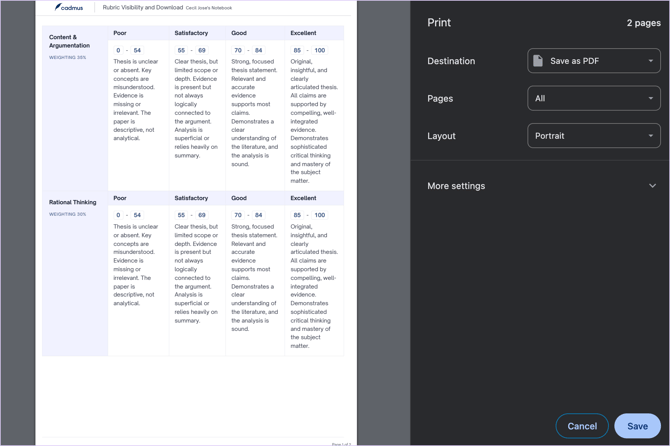Click the Satisfactory heading in Rational Thinking row

[x=191, y=198]
